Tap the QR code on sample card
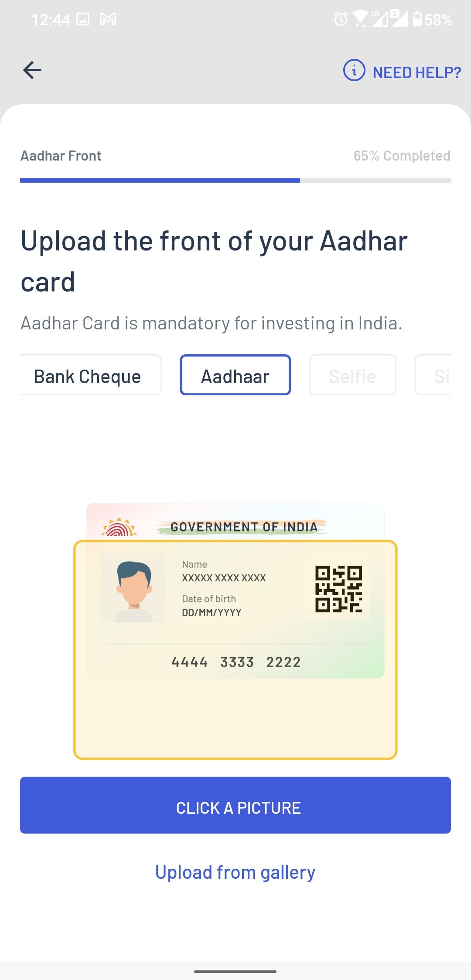 click(x=339, y=589)
